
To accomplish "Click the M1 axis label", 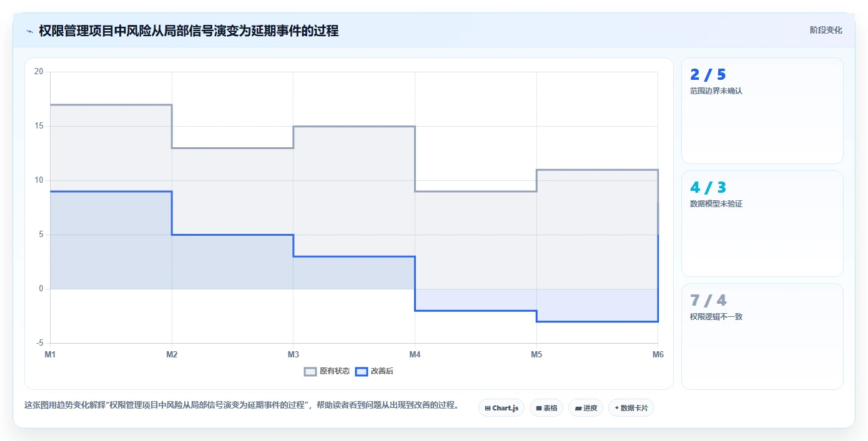I will coord(51,354).
